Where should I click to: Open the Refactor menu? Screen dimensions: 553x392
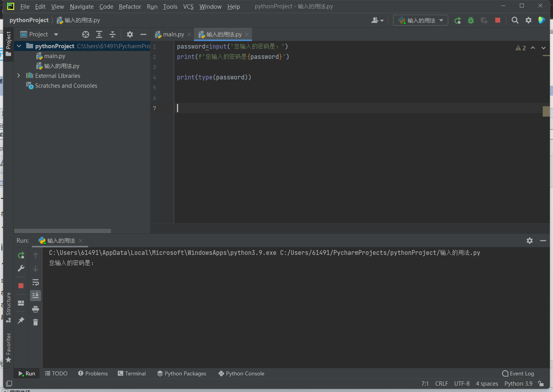point(130,7)
